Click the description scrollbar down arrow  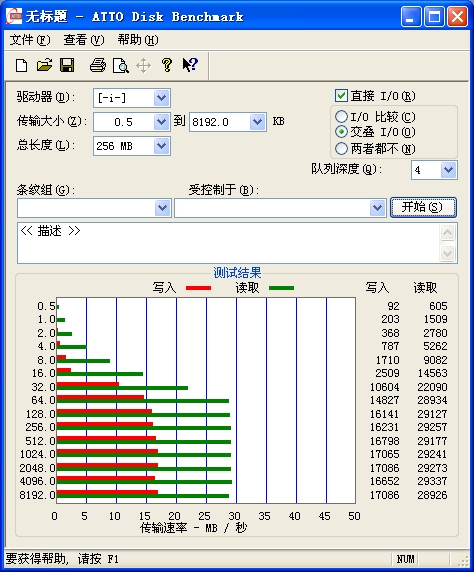point(448,253)
